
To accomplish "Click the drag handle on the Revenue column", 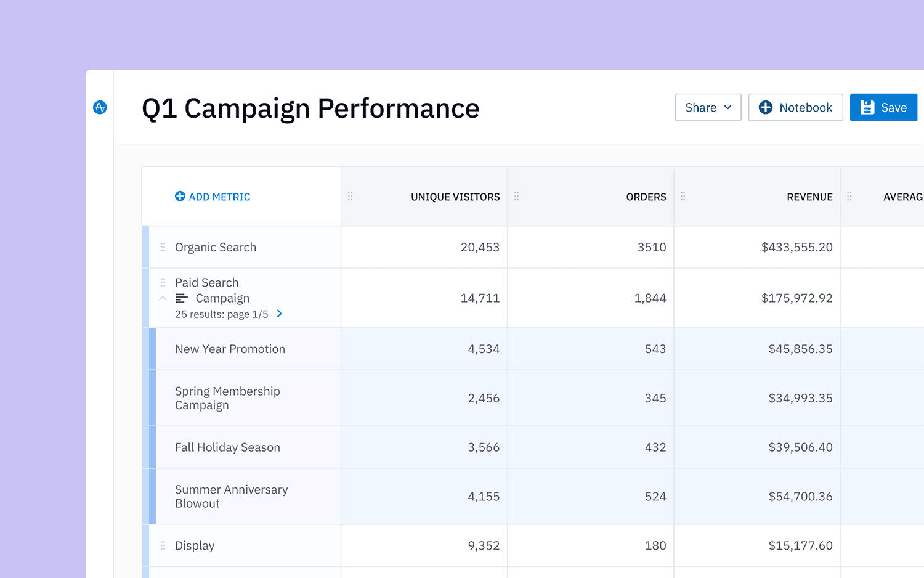I will tap(683, 196).
